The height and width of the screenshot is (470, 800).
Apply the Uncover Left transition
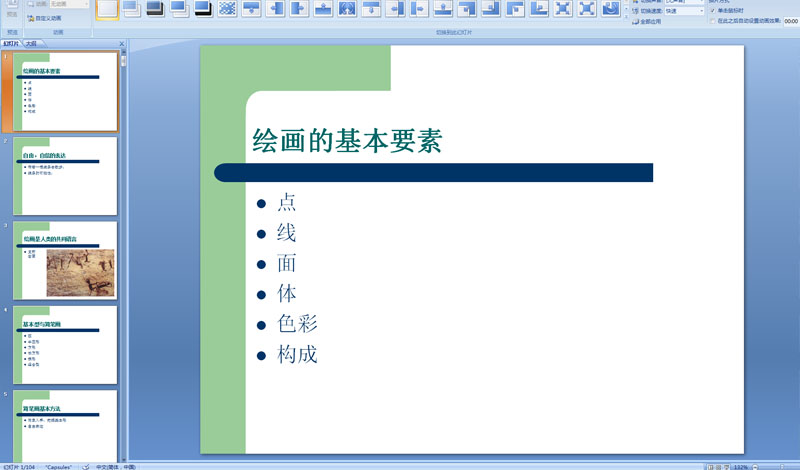[x=395, y=9]
